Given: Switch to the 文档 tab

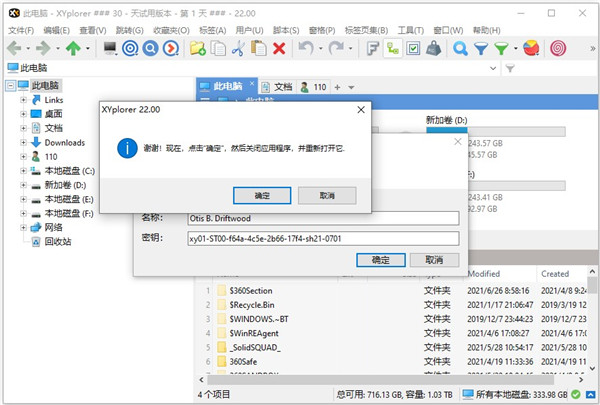Looking at the screenshot, I should [x=277, y=87].
